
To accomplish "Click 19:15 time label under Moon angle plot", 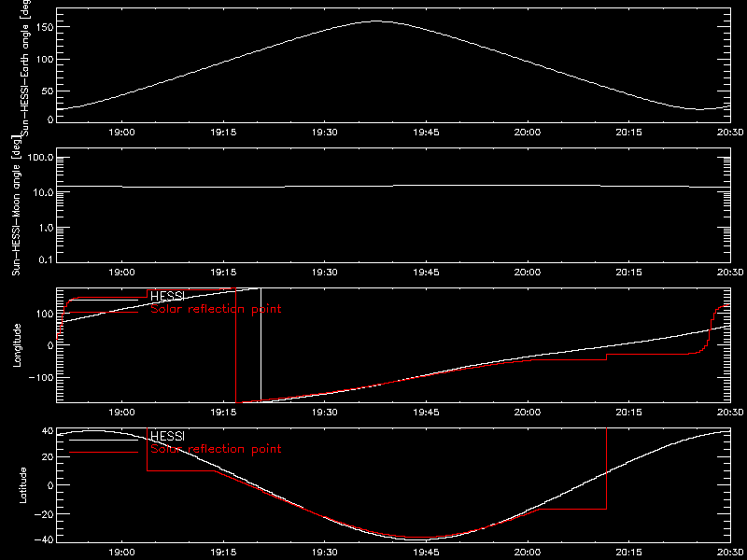I will 223,273.
